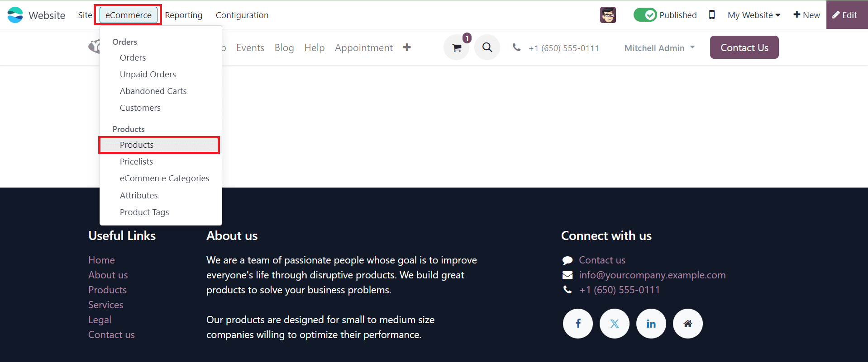The height and width of the screenshot is (362, 868).
Task: Click the Products footer link
Action: [107, 290]
